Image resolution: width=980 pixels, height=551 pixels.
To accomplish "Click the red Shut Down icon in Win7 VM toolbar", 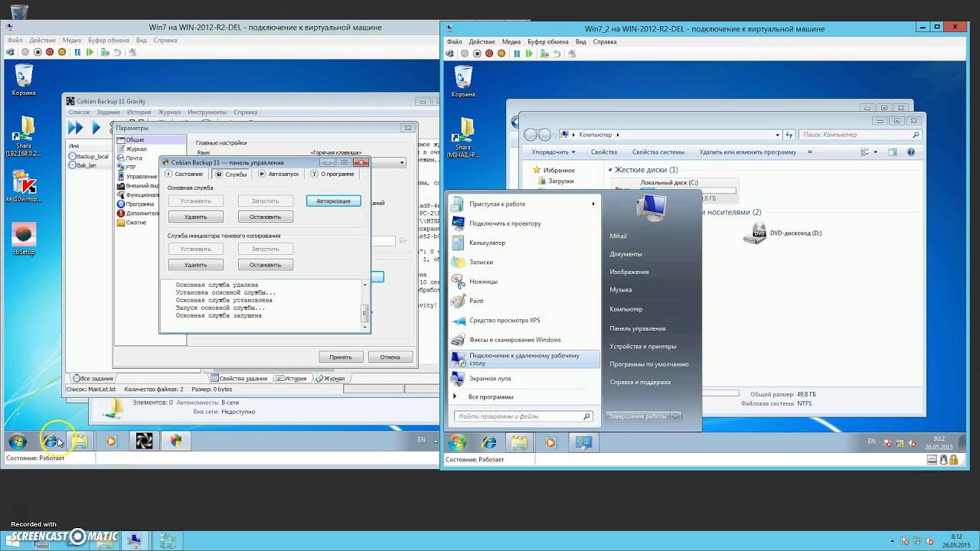I will tap(50, 52).
